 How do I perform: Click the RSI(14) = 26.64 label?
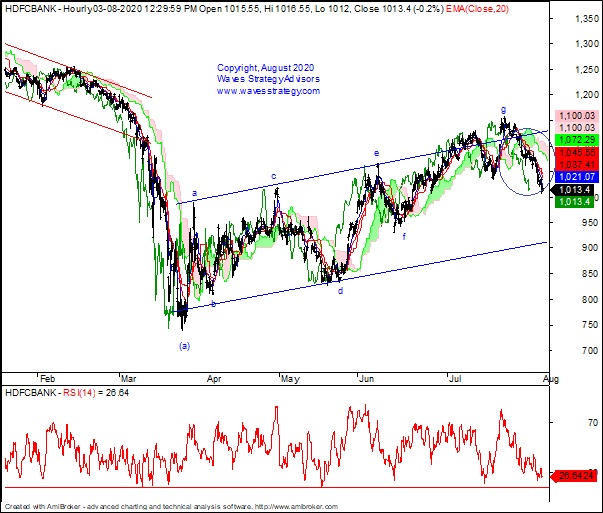pos(96,393)
